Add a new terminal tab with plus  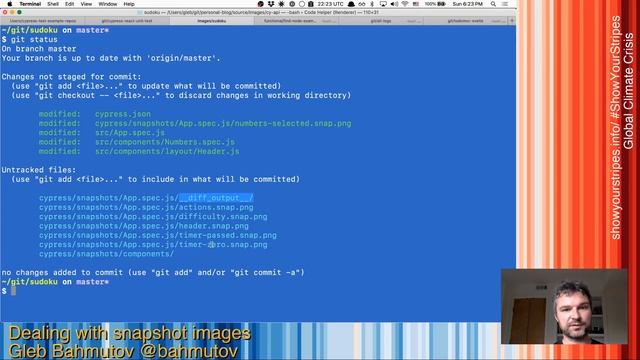512,20
